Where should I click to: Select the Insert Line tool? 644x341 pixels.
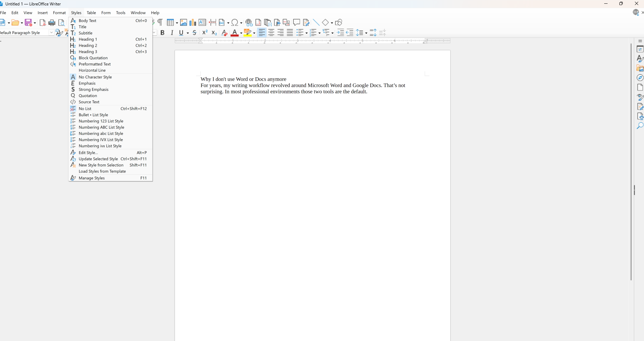click(x=316, y=22)
